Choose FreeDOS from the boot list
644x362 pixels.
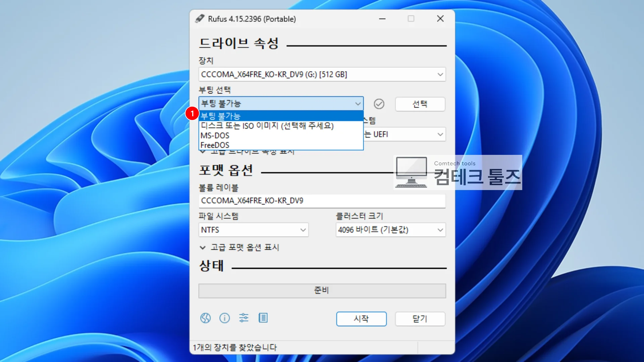pyautogui.click(x=281, y=145)
